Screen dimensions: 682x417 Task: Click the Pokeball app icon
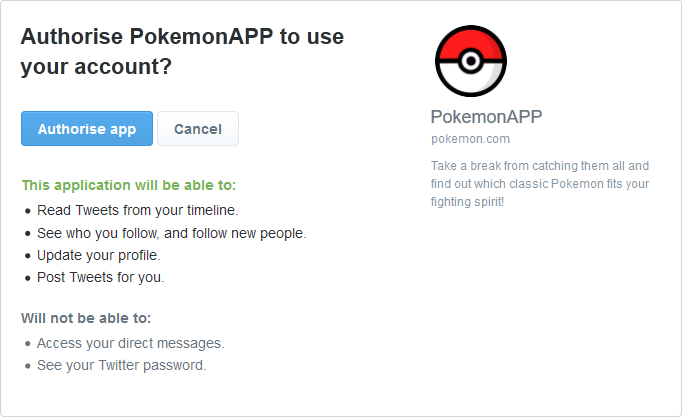pyautogui.click(x=471, y=61)
